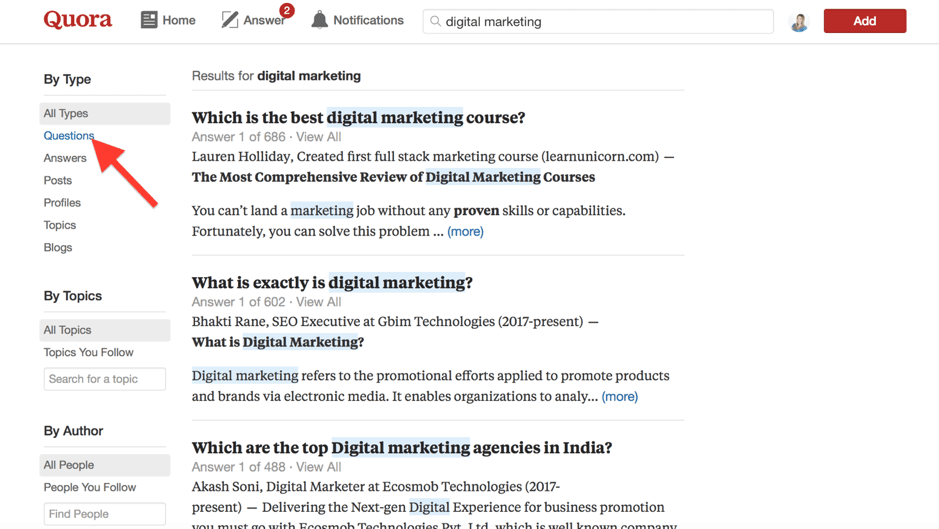Image resolution: width=939 pixels, height=529 pixels.
Task: Filter results by Questions
Action: (69, 136)
